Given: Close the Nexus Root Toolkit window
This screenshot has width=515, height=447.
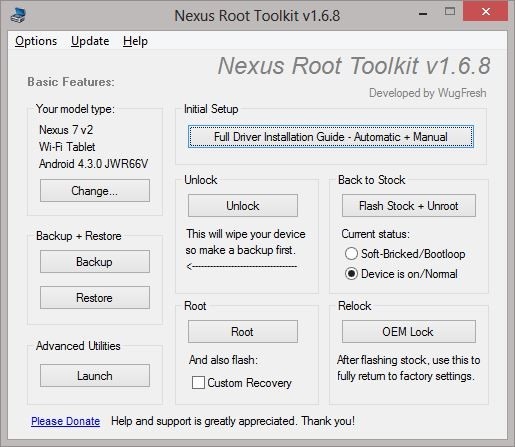Looking at the screenshot, I should tap(486, 12).
